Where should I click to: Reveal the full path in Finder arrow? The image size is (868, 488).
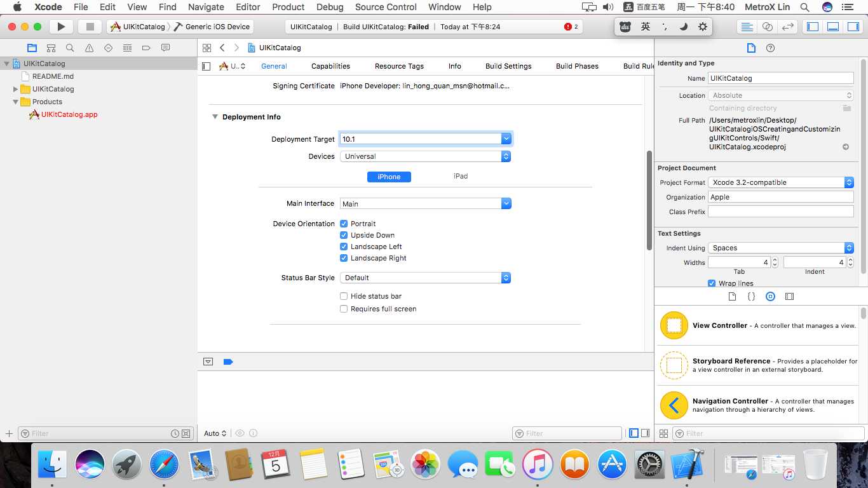tap(846, 147)
